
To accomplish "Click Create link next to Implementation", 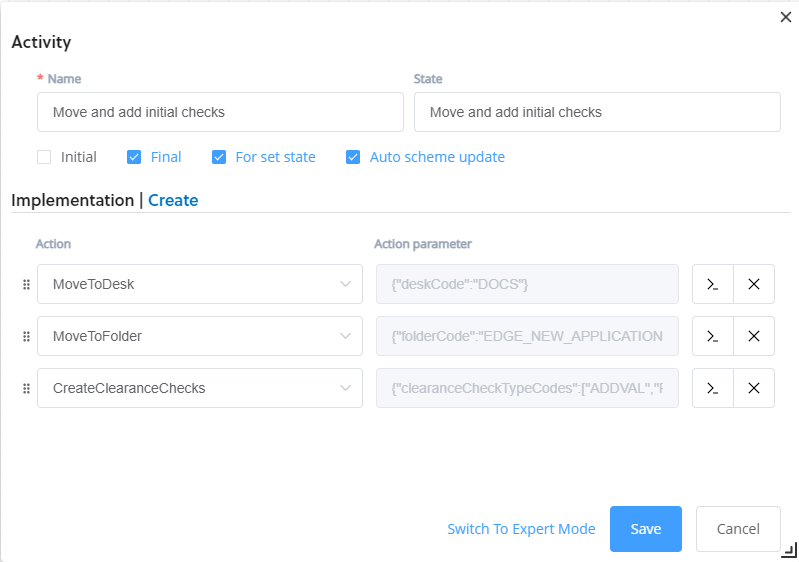I will pos(173,200).
